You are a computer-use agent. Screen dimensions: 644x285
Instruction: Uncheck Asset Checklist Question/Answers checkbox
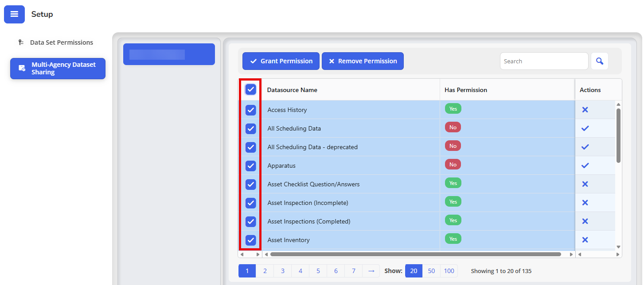point(251,185)
